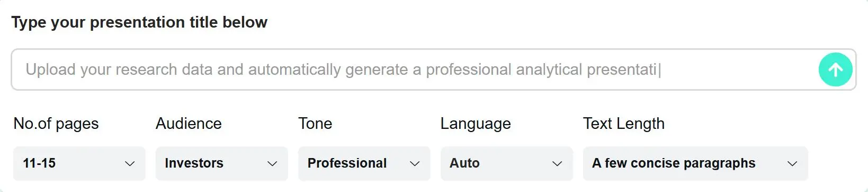Click the 'Language' label
This screenshot has width=868, height=192.
(476, 124)
